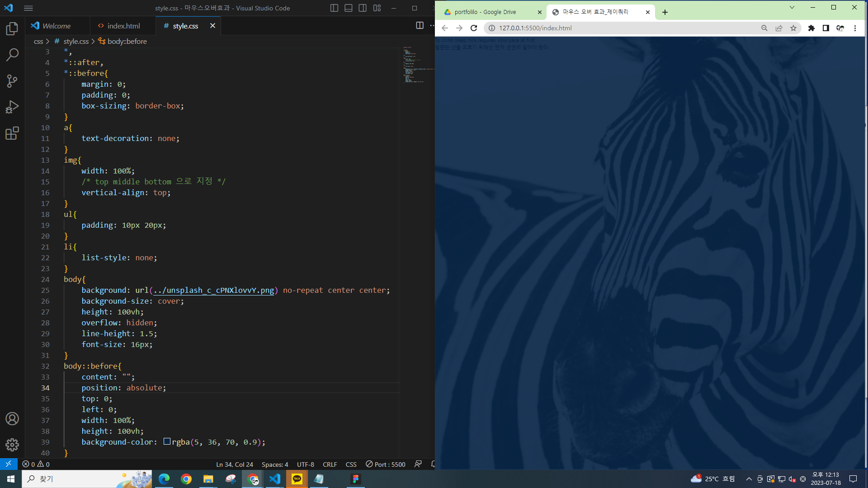This screenshot has height=488, width=868.
Task: Click the rgba color swatch on line 39
Action: 167,441
